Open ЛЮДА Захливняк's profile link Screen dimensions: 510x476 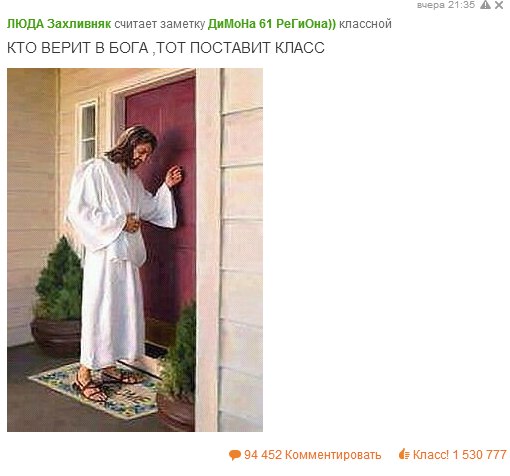(59, 24)
